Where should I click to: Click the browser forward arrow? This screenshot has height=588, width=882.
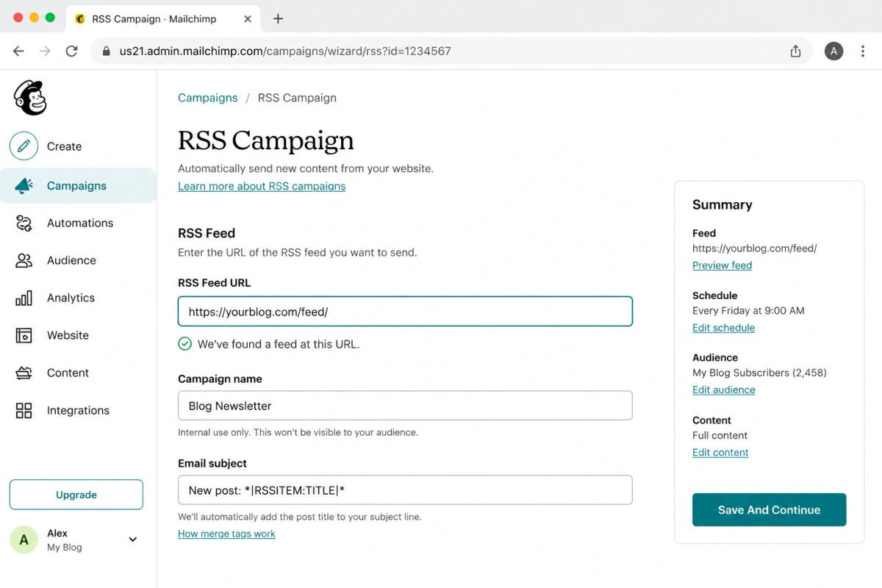pyautogui.click(x=45, y=51)
